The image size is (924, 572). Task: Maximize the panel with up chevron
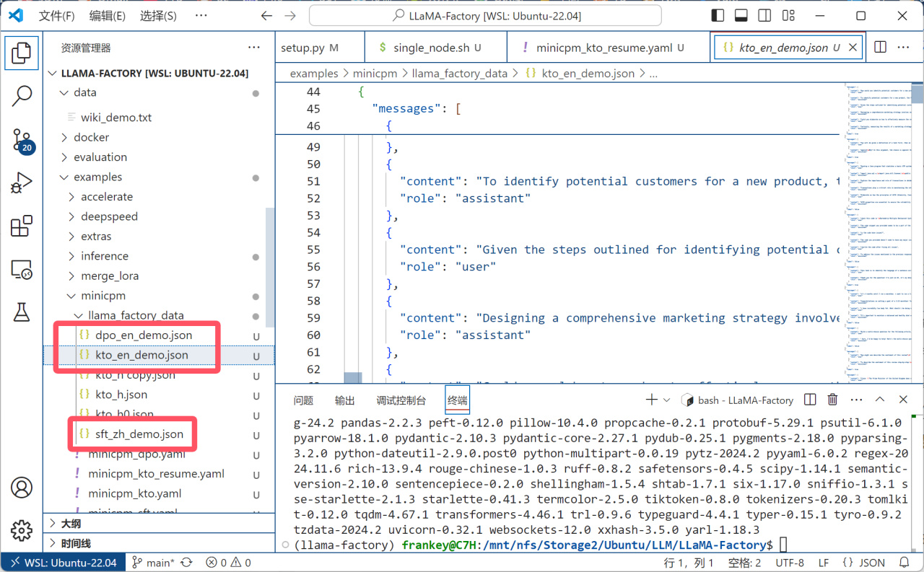[880, 400]
